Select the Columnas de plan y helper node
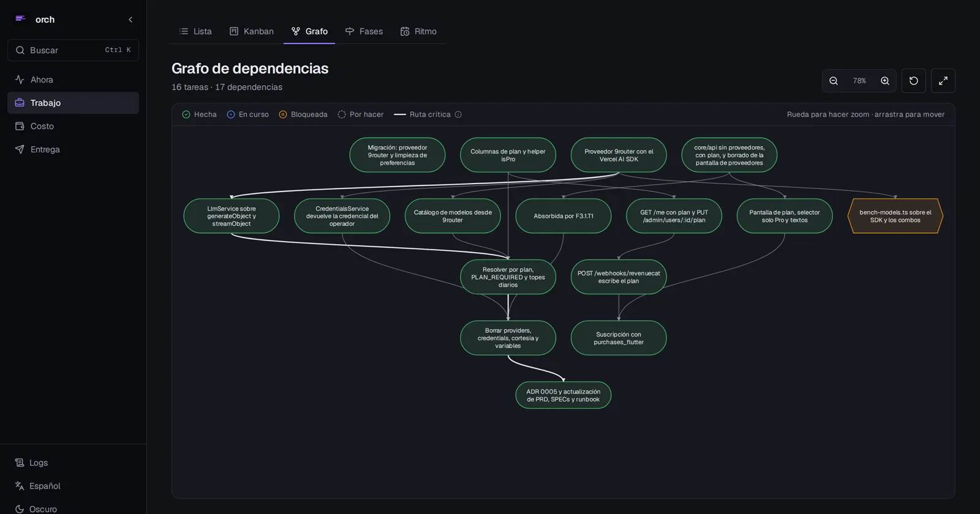Viewport: 980px width, 514px height. [508, 155]
